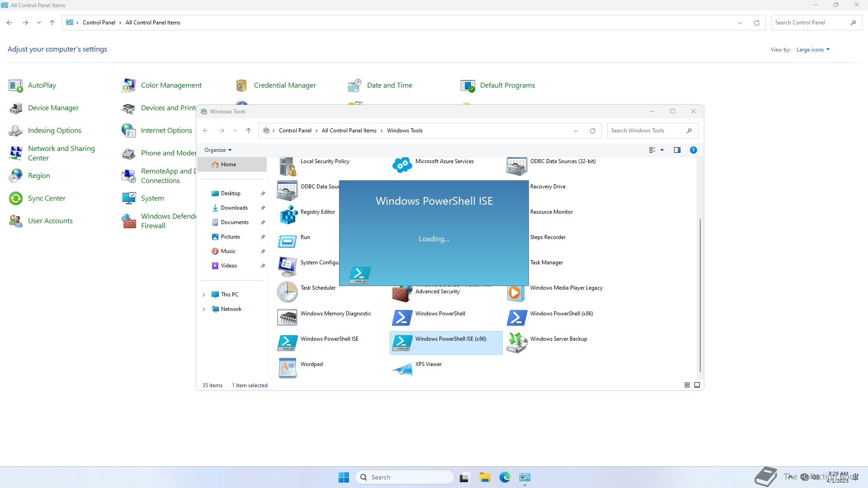The width and height of the screenshot is (868, 488).
Task: Open recent locations dropdown in Control Panel
Action: [39, 23]
